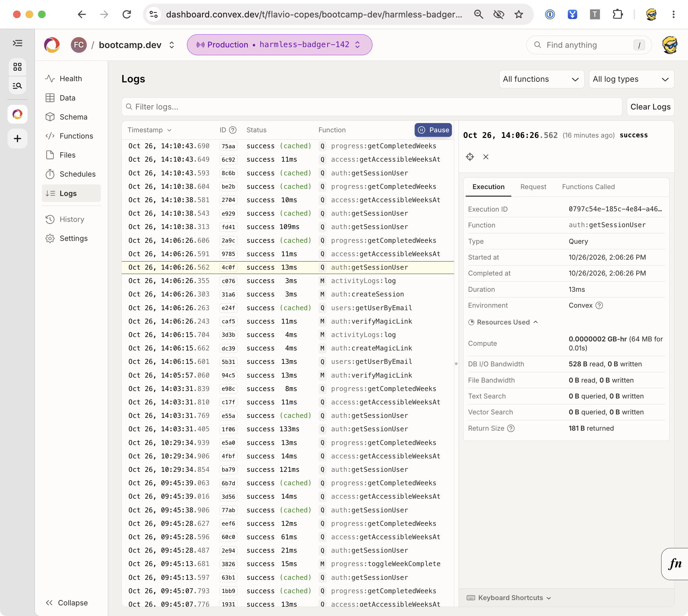The width and height of the screenshot is (688, 616).
Task: Open the bootcamp.dev project switcher
Action: coord(136,45)
